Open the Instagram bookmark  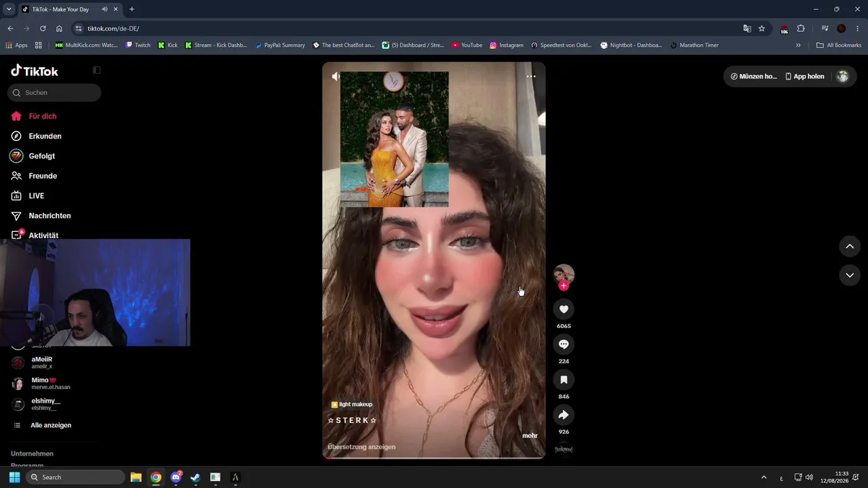coord(507,45)
